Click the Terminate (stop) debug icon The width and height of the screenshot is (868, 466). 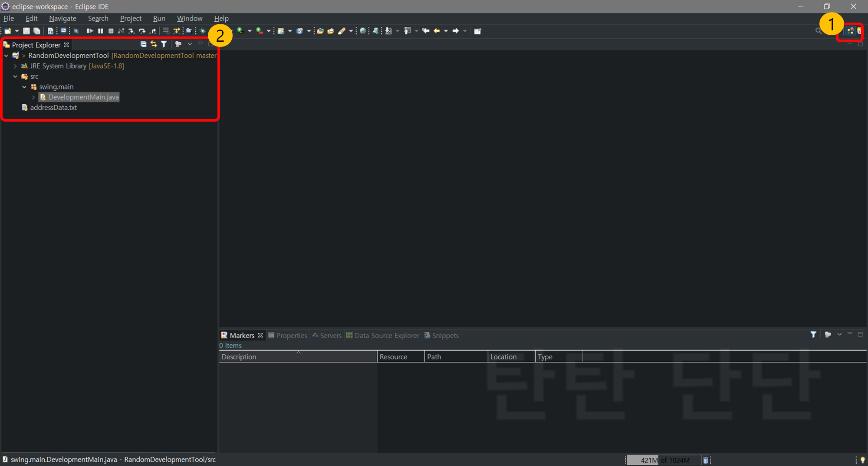coord(111,31)
